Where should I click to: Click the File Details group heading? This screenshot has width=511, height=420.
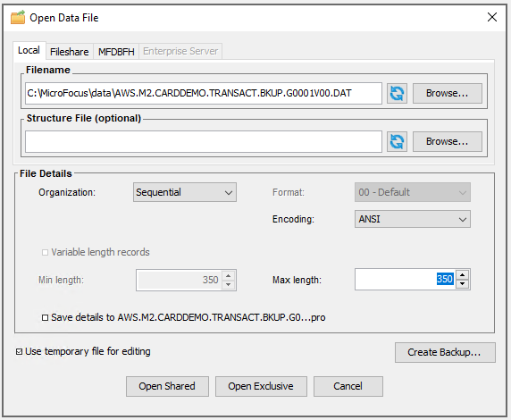[46, 173]
